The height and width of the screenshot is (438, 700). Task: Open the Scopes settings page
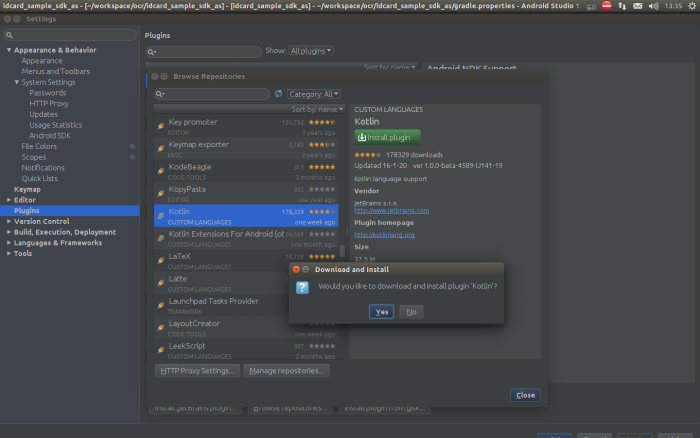[34, 157]
